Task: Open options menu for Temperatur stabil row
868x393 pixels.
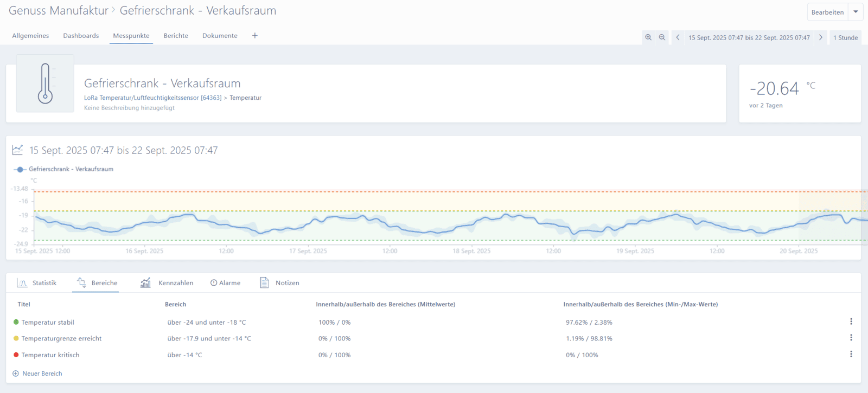Action: [x=851, y=321]
